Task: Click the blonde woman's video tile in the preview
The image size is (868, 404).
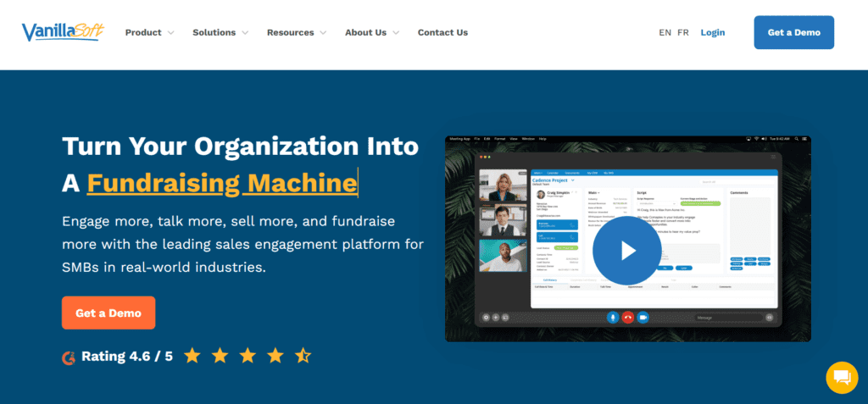Action: pos(503,185)
